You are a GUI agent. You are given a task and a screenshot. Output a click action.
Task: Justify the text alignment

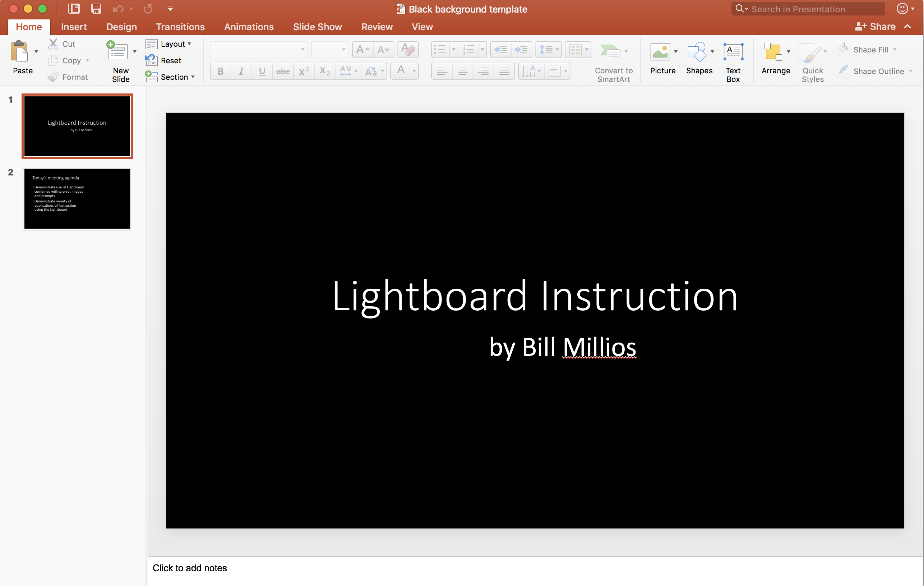(x=504, y=71)
